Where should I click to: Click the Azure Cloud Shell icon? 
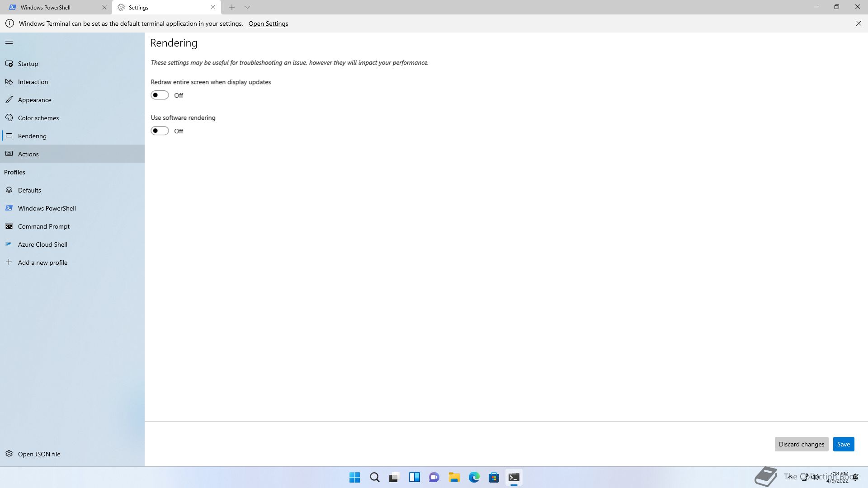click(9, 244)
